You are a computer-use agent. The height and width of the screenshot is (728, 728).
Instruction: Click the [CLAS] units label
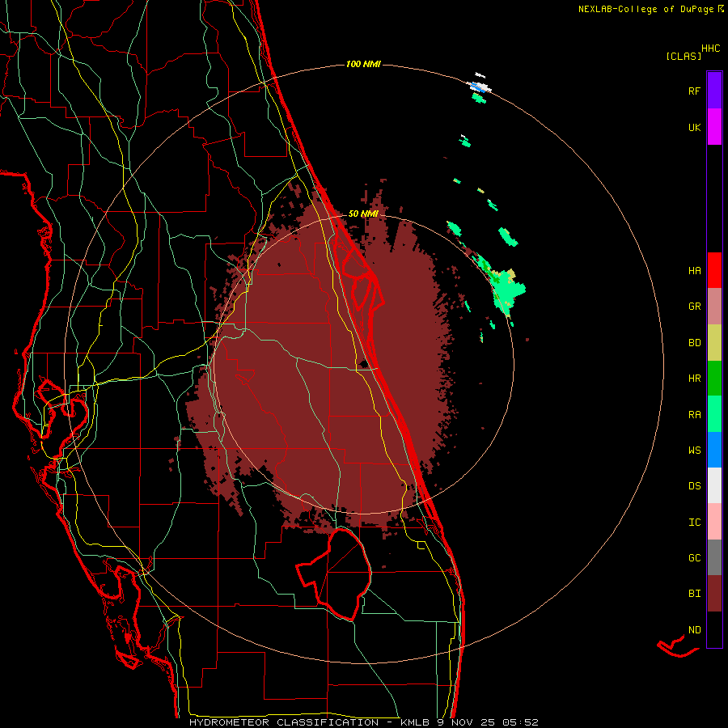click(x=684, y=56)
